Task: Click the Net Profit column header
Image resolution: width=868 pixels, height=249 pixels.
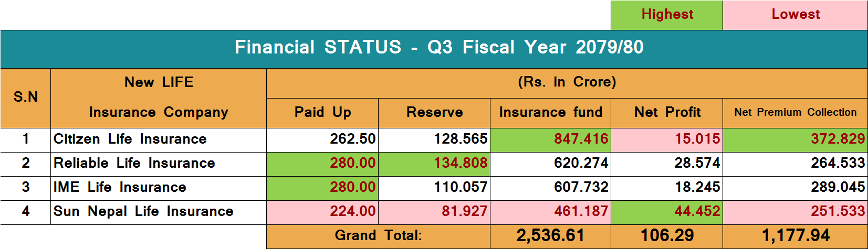Action: point(667,113)
